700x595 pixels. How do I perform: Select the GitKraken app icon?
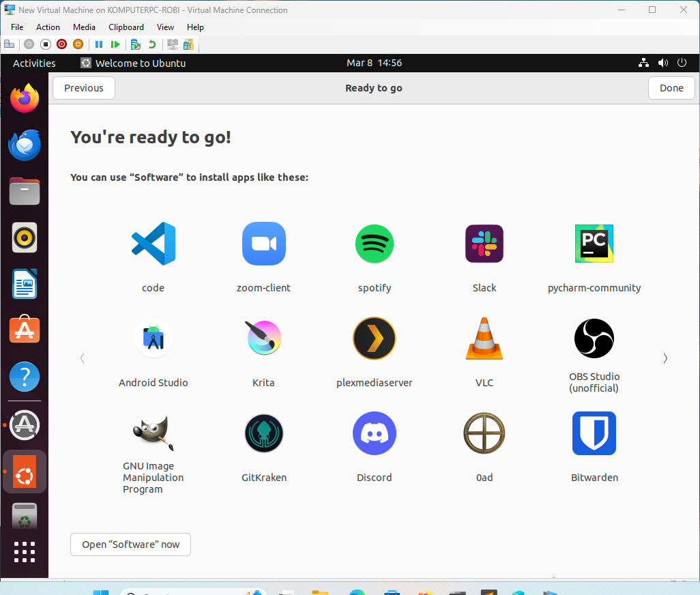coord(264,433)
